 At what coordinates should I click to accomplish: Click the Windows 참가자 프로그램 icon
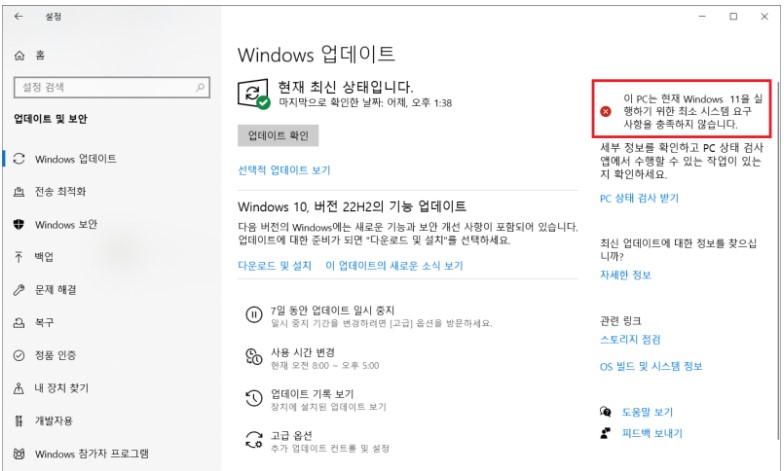tap(19, 454)
